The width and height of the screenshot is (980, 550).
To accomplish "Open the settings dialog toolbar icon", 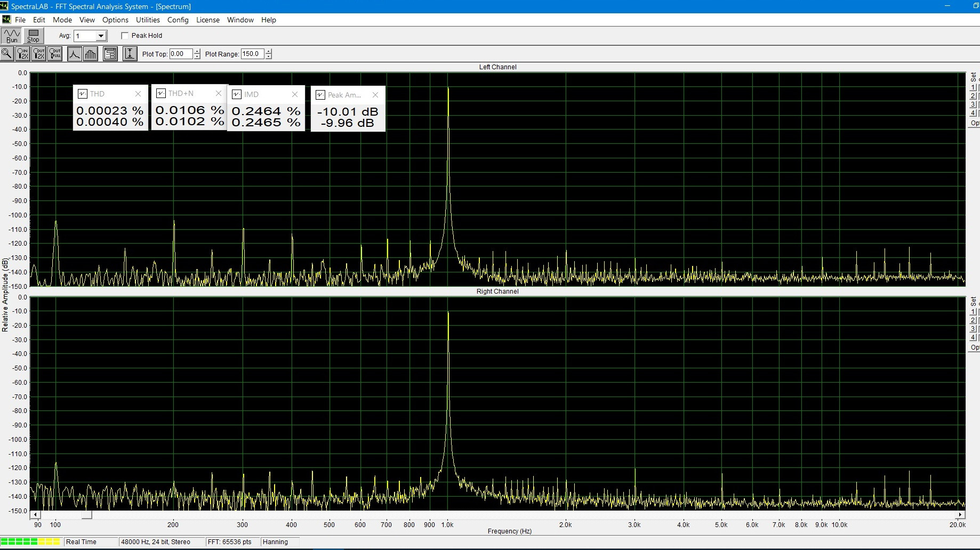I will coord(110,54).
